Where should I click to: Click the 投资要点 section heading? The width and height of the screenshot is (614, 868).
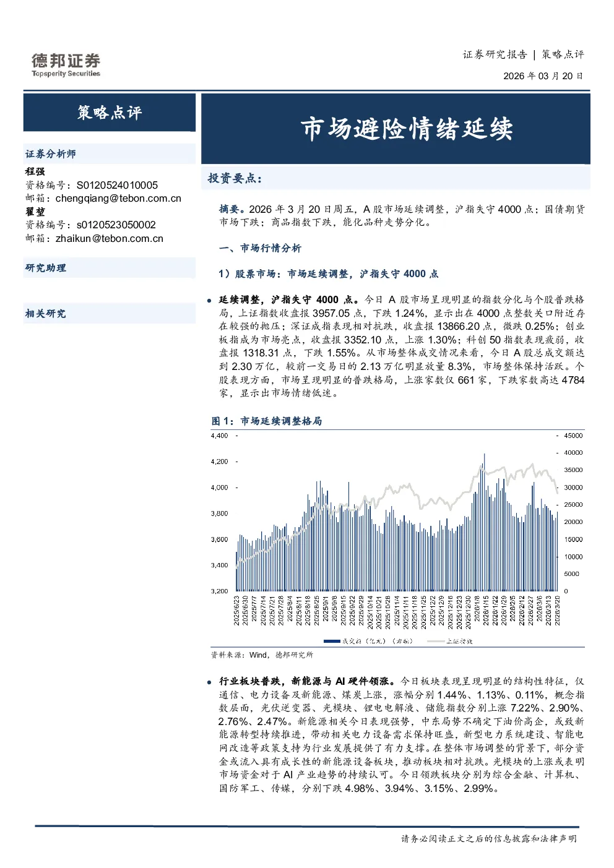[x=235, y=179]
